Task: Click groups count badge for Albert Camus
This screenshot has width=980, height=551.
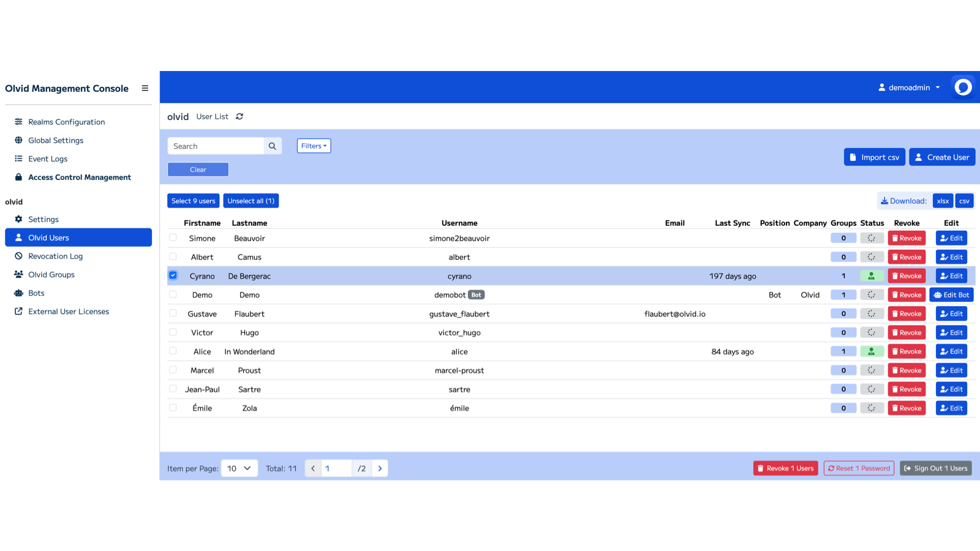Action: click(x=843, y=257)
